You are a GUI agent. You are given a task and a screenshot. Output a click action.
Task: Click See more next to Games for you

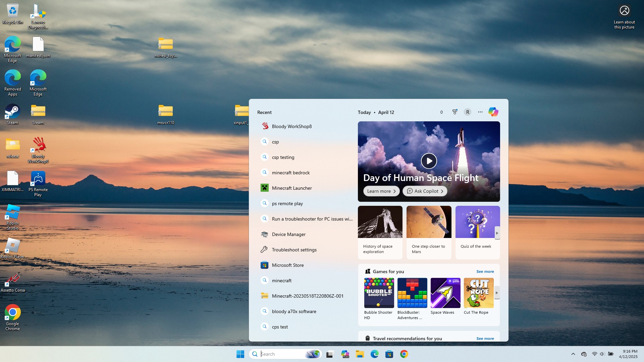click(x=485, y=271)
